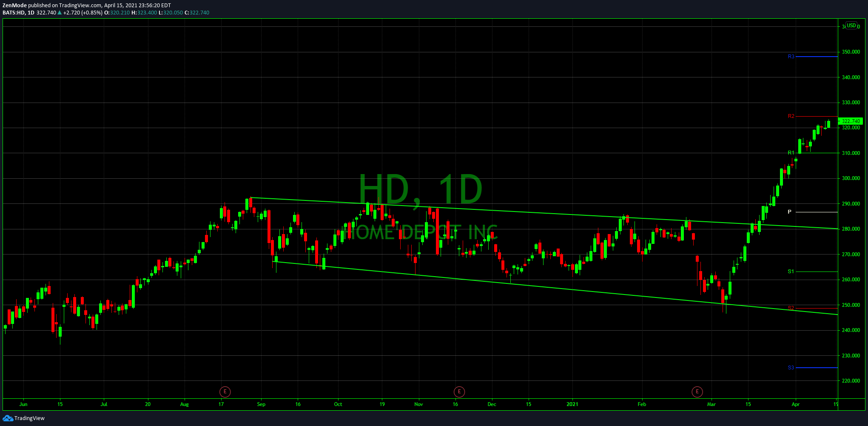Click the high value H:323.400
This screenshot has width=868, height=426.
tap(144, 13)
